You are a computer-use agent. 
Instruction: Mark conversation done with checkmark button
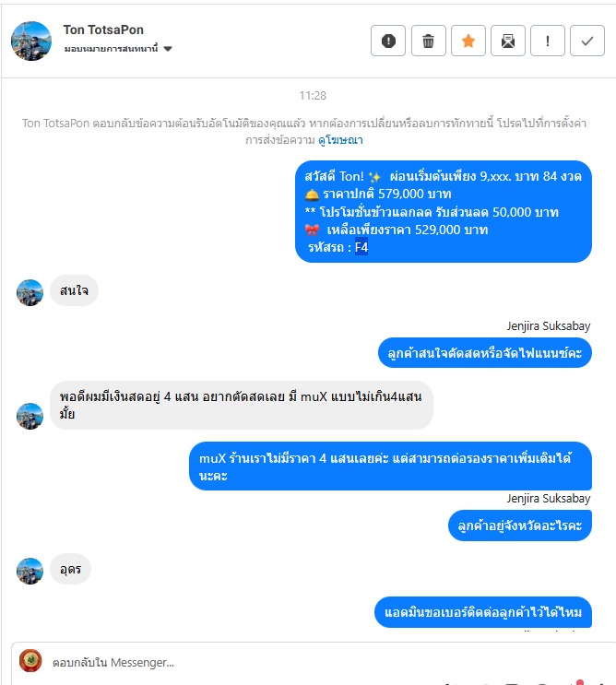click(587, 41)
